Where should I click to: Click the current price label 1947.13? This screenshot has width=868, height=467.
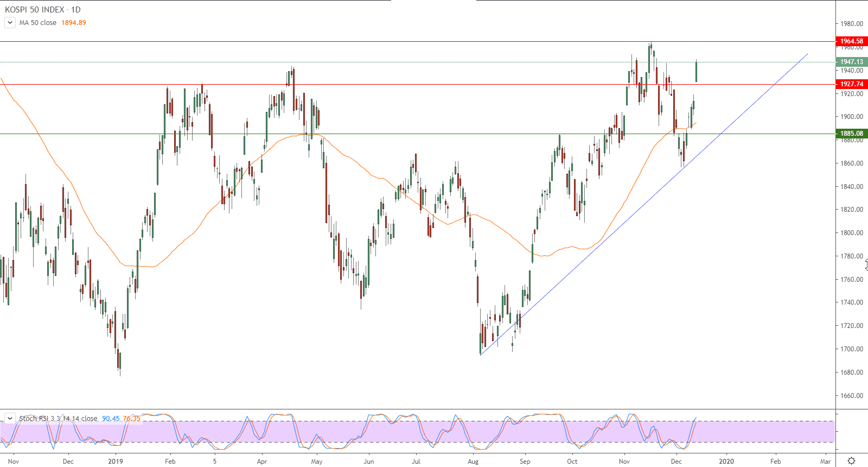852,62
